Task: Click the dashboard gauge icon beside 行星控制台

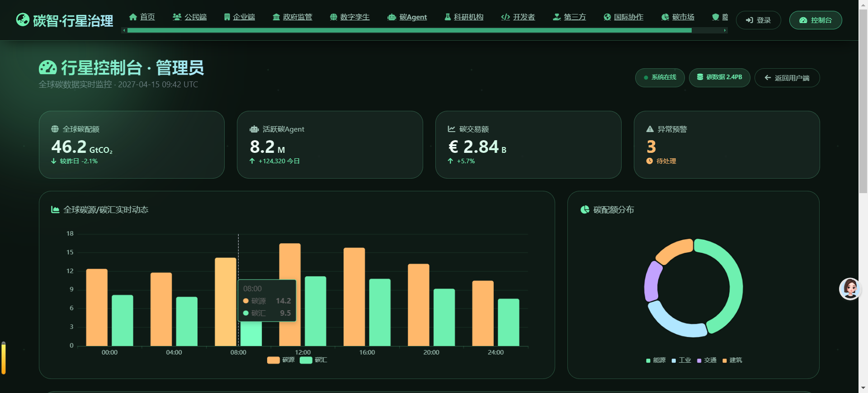Action: click(47, 68)
